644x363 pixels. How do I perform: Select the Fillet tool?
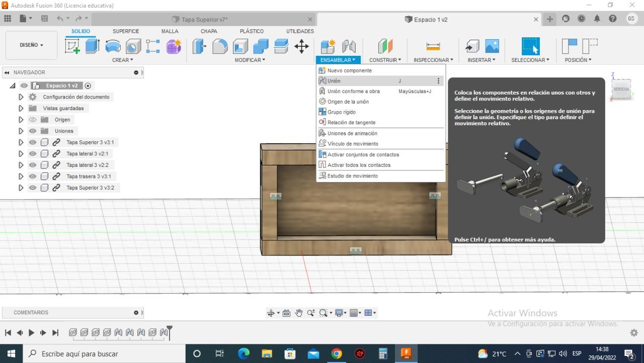point(220,46)
